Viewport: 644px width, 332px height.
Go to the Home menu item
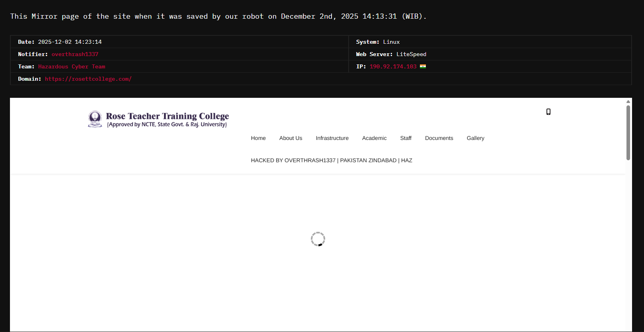(258, 138)
